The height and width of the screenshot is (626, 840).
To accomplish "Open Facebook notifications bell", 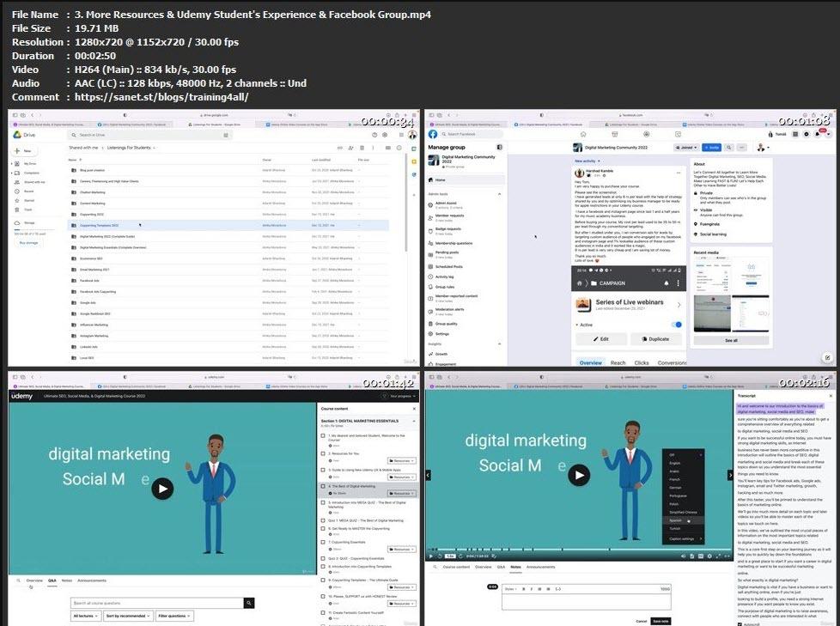I will point(818,134).
